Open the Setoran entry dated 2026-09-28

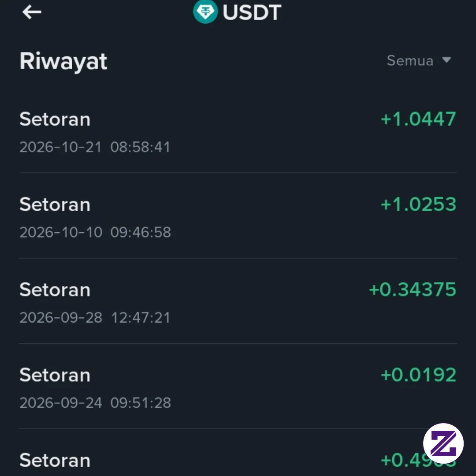pyautogui.click(x=238, y=301)
